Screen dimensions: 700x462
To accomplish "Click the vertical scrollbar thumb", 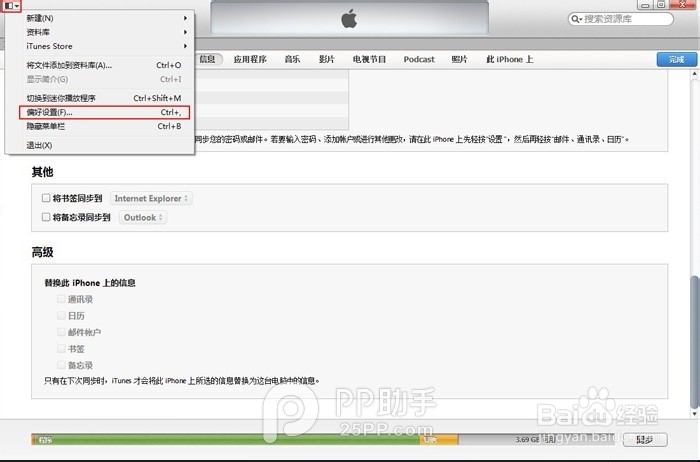I will click(x=694, y=341).
